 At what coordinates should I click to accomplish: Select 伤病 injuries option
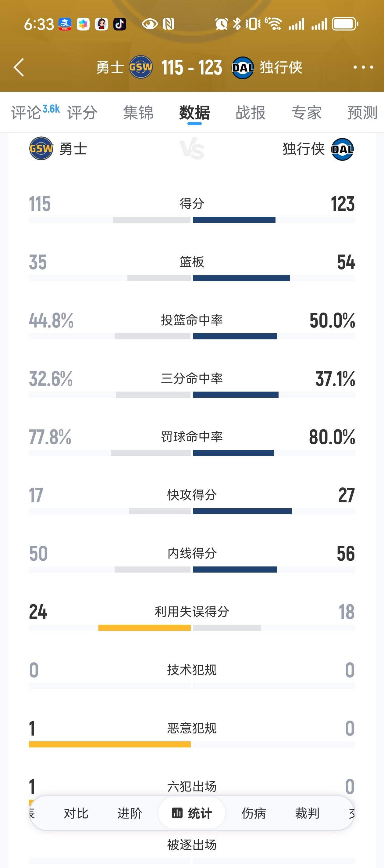[254, 813]
